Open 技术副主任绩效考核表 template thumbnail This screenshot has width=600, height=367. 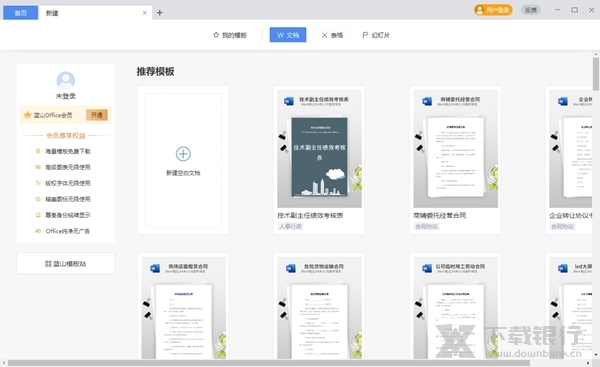pyautogui.click(x=319, y=148)
